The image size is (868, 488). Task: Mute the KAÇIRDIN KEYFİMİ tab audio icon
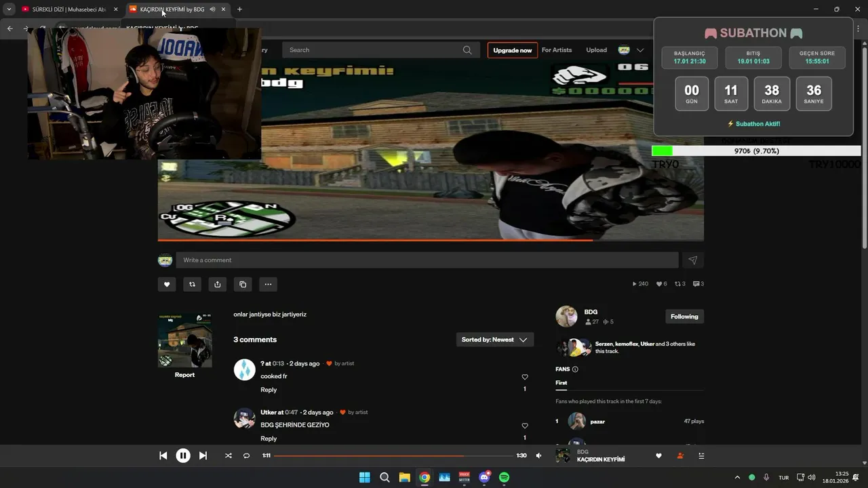pyautogui.click(x=212, y=9)
